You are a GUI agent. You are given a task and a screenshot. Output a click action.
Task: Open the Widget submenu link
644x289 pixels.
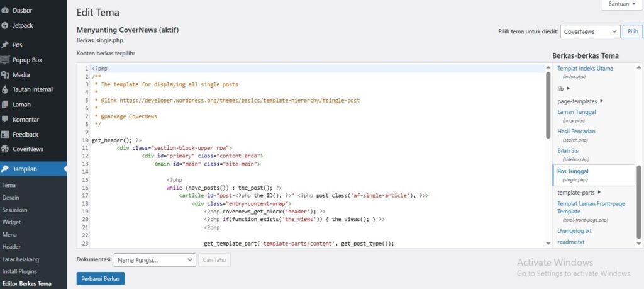(x=11, y=222)
